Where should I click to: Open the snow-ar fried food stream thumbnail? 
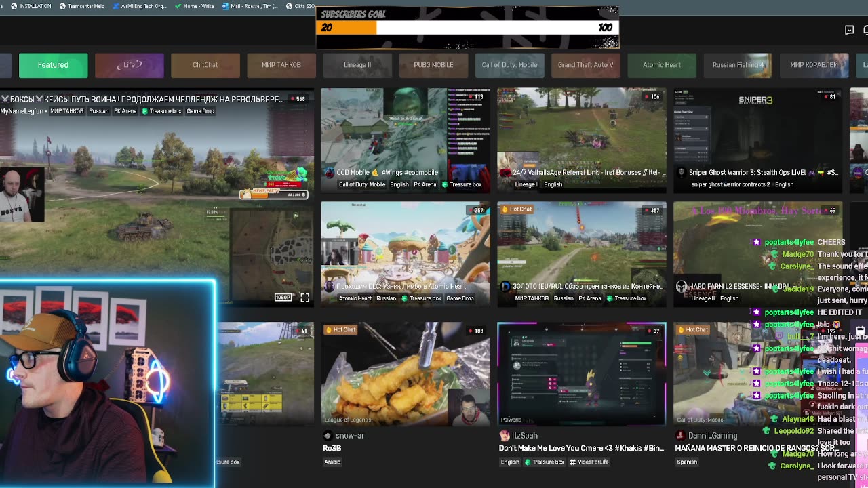(x=406, y=374)
